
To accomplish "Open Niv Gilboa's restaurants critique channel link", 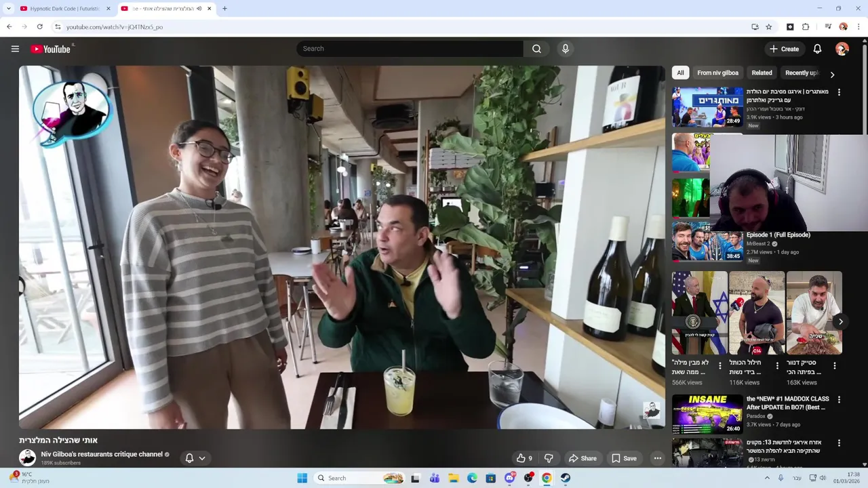I will (102, 454).
